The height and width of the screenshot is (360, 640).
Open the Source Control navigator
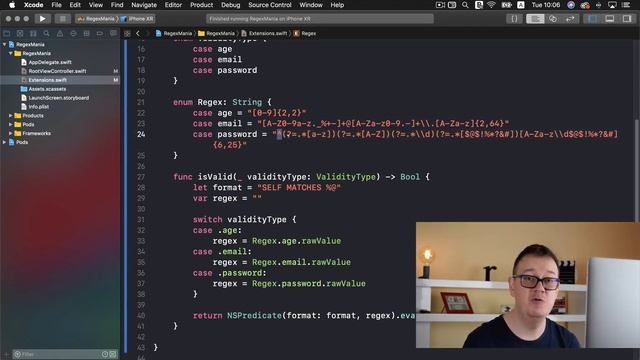20,33
